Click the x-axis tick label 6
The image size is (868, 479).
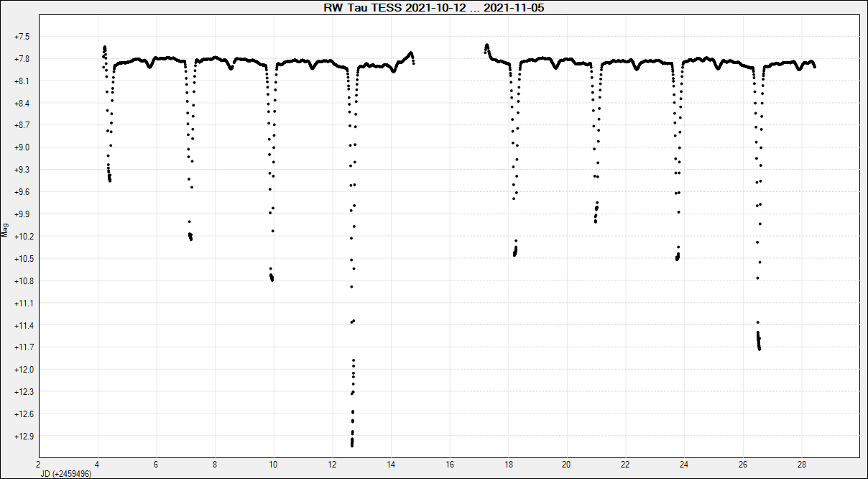point(156,465)
